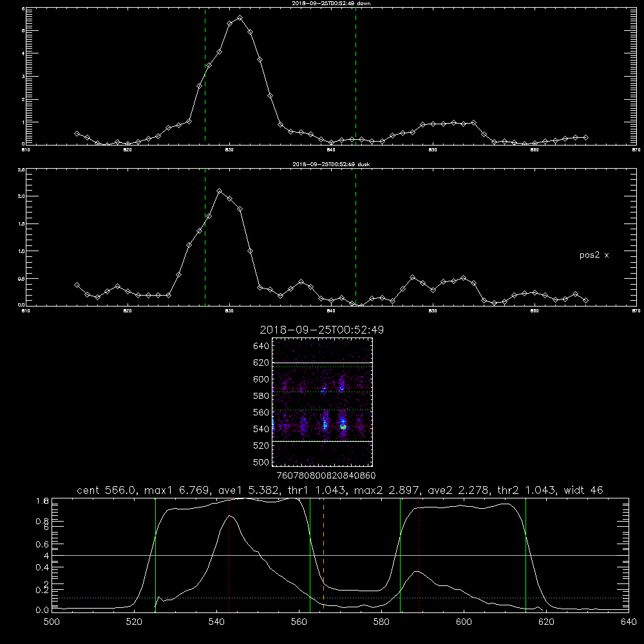Select left green dashed line in dusk plot
This screenshot has width=644, height=644.
(x=205, y=237)
